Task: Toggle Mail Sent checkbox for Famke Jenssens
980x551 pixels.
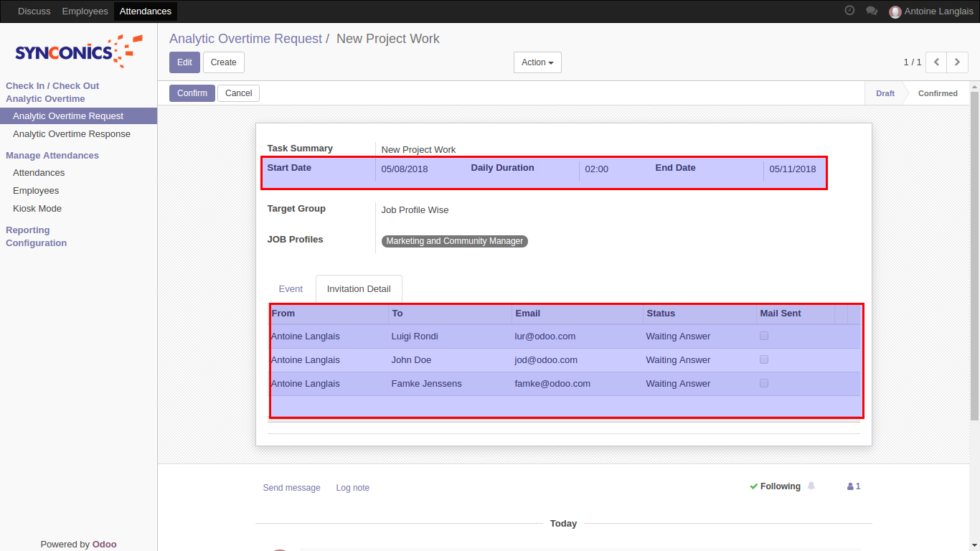Action: pyautogui.click(x=764, y=383)
